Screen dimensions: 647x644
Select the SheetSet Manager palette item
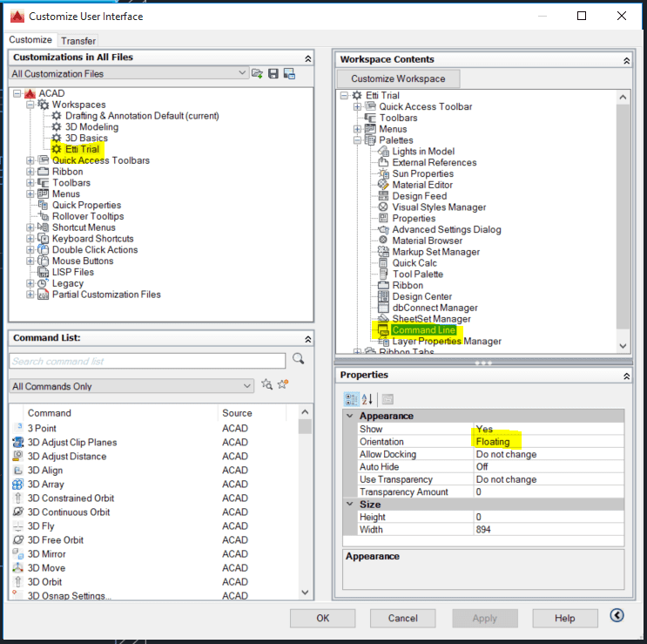431,319
